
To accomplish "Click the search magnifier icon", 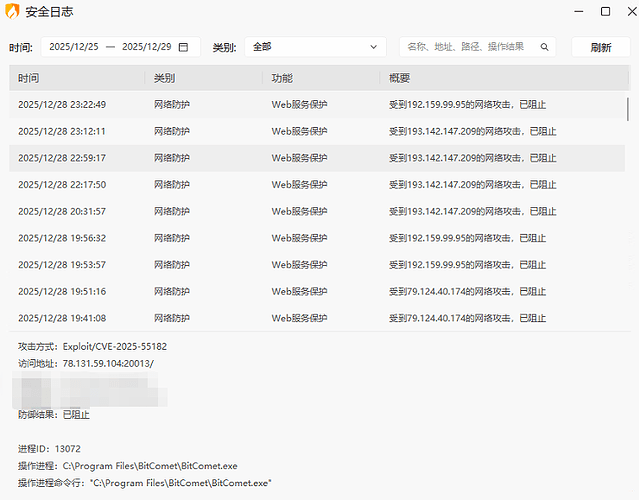I will 545,47.
